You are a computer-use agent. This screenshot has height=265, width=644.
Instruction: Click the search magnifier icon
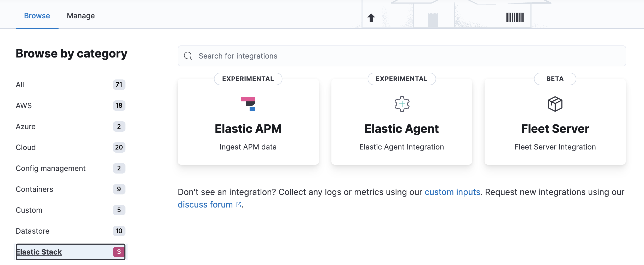[188, 56]
